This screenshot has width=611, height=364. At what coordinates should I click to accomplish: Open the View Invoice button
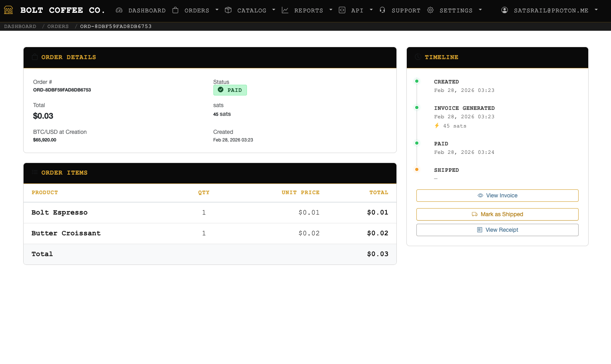click(497, 195)
